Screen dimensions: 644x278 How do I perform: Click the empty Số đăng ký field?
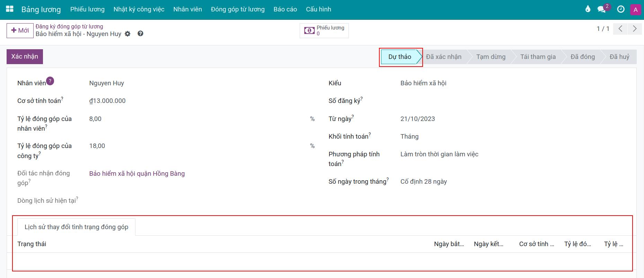coord(513,101)
